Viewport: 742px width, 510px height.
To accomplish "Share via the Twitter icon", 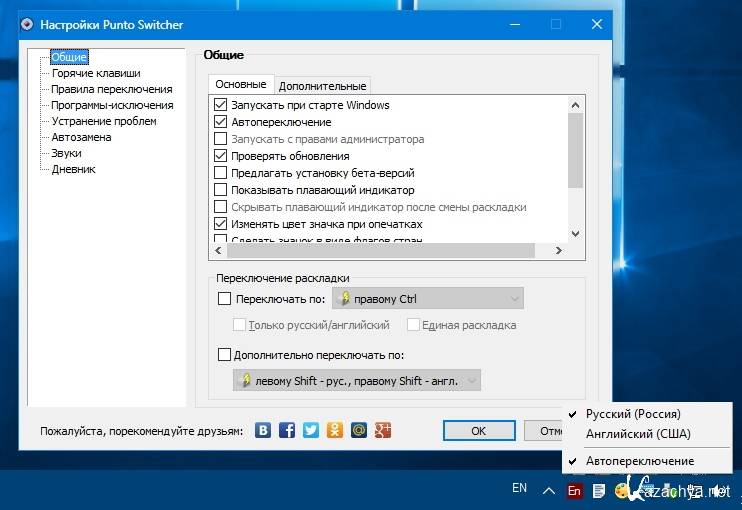I will pyautogui.click(x=311, y=430).
